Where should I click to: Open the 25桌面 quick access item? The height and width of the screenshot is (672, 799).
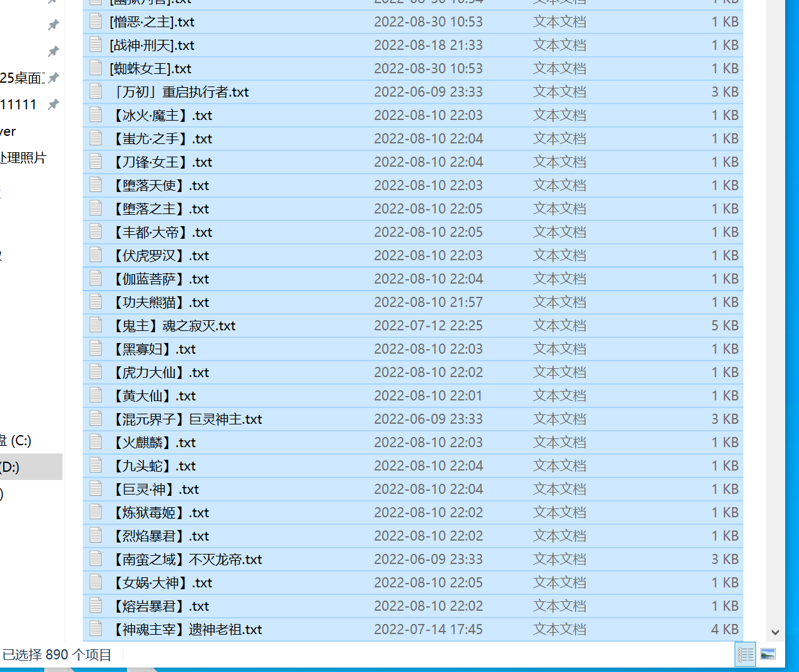pyautogui.click(x=22, y=78)
